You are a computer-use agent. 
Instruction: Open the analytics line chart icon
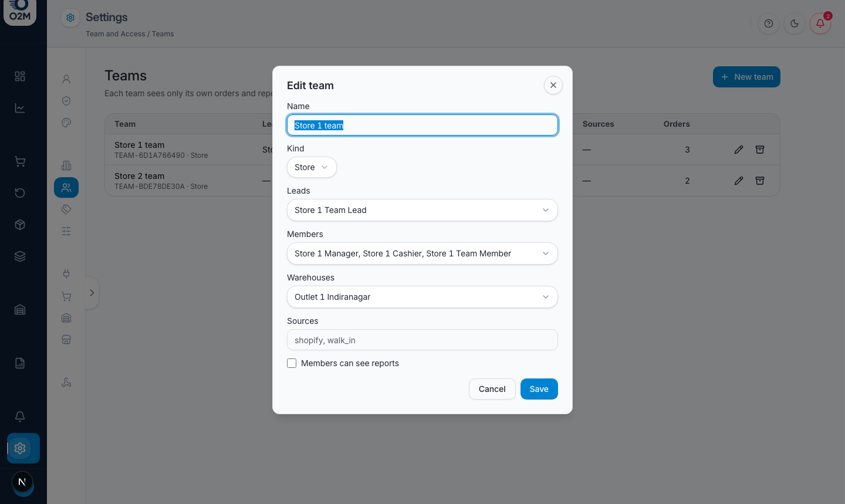[20, 108]
